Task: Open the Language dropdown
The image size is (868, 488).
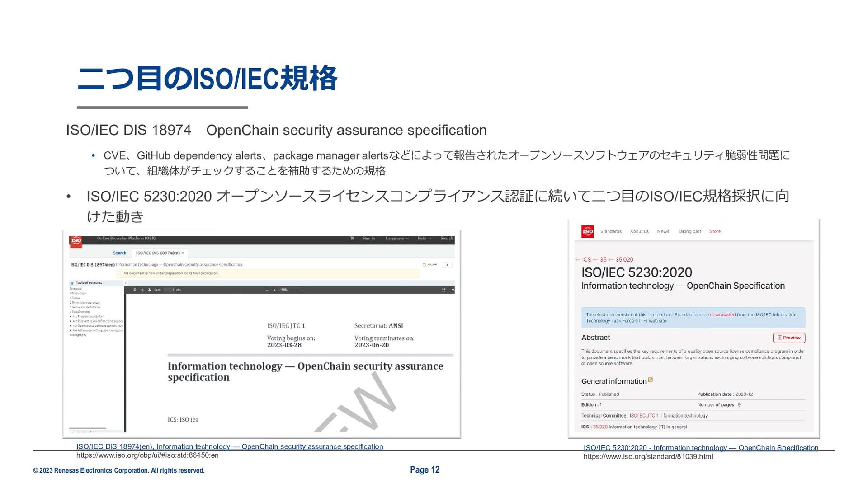Action: [x=397, y=239]
